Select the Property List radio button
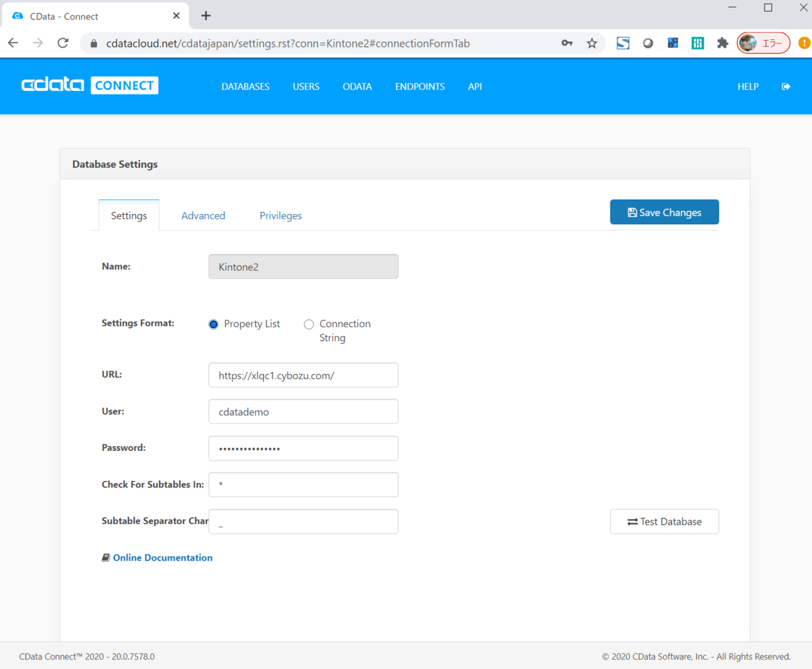 (x=214, y=324)
